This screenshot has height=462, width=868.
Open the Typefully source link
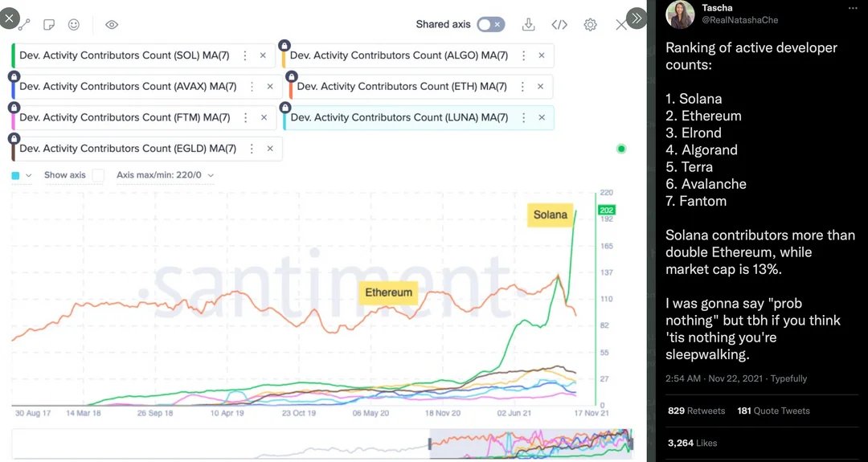[x=788, y=378]
